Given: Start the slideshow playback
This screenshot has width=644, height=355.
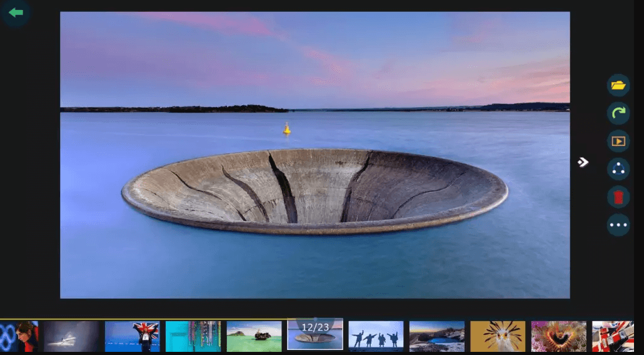Looking at the screenshot, I should tap(618, 141).
